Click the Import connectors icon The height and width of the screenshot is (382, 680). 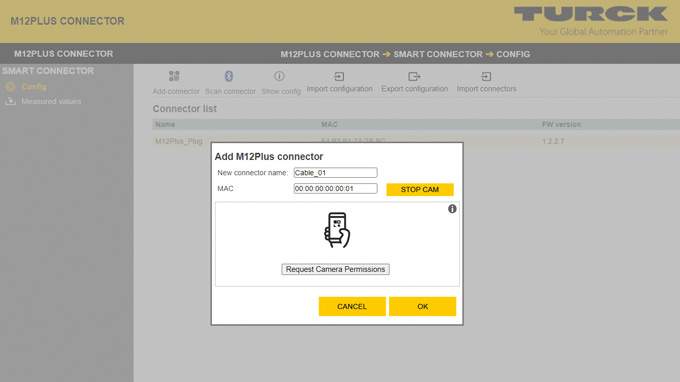pos(486,77)
